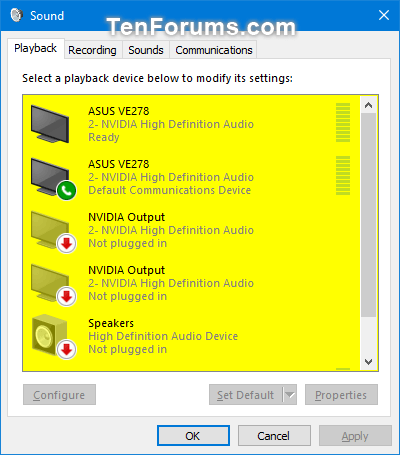Open the Recording tab
The width and height of the screenshot is (400, 455).
[x=92, y=50]
